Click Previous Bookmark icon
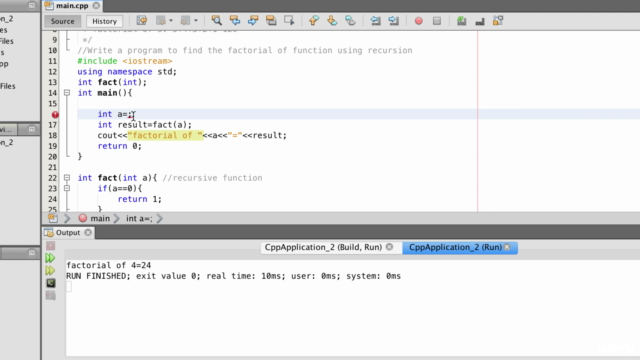 point(313,21)
